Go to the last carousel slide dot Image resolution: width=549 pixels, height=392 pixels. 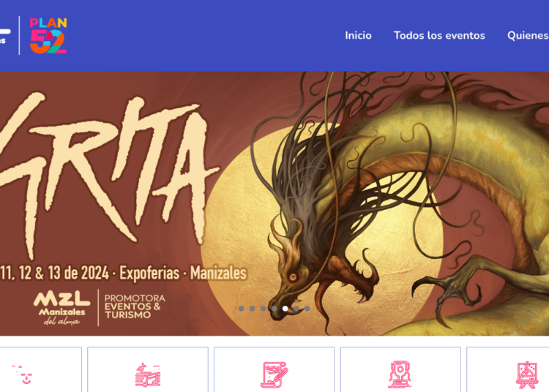[x=307, y=309]
